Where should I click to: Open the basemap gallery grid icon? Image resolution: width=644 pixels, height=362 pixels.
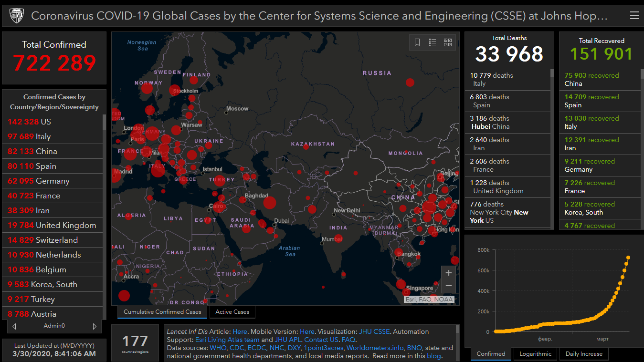point(448,42)
